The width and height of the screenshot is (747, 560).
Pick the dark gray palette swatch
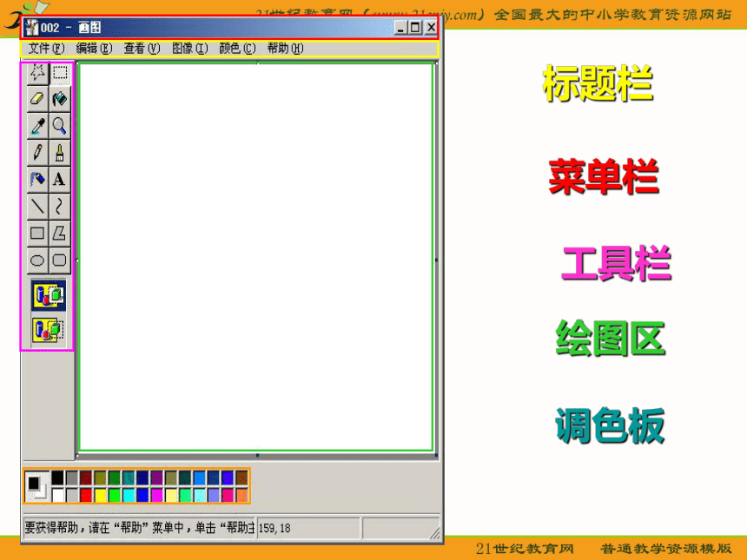72,478
